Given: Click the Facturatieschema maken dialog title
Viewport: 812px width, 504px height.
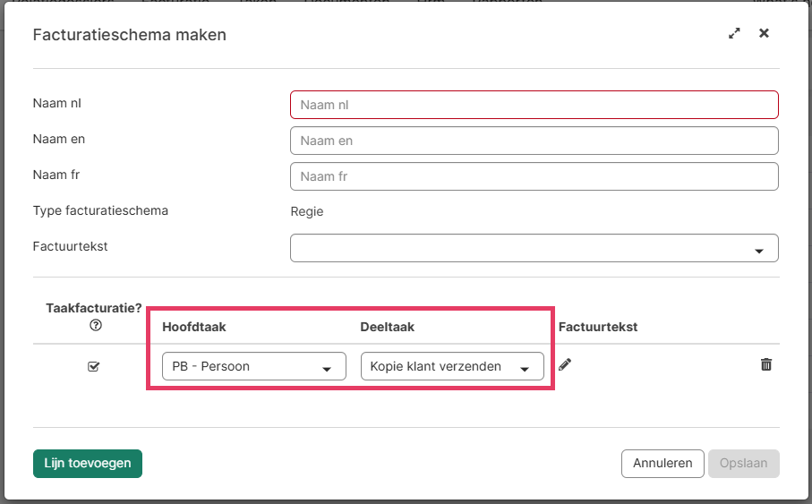Looking at the screenshot, I should click(129, 35).
